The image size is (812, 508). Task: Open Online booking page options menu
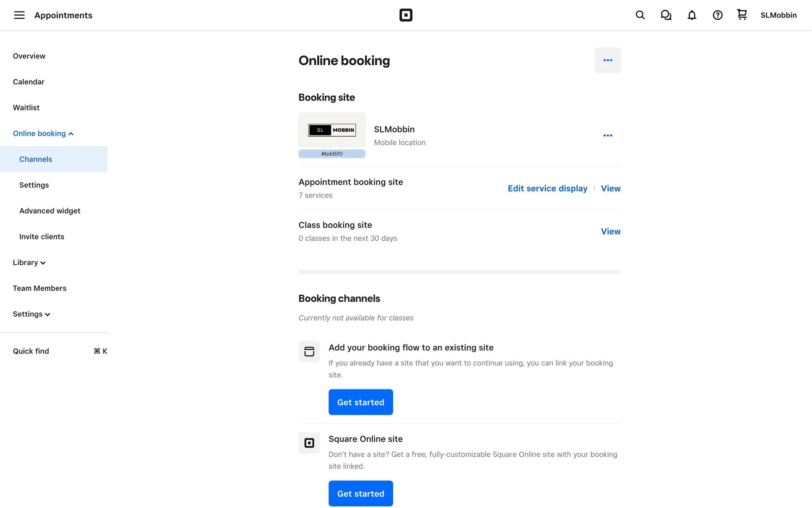(607, 60)
